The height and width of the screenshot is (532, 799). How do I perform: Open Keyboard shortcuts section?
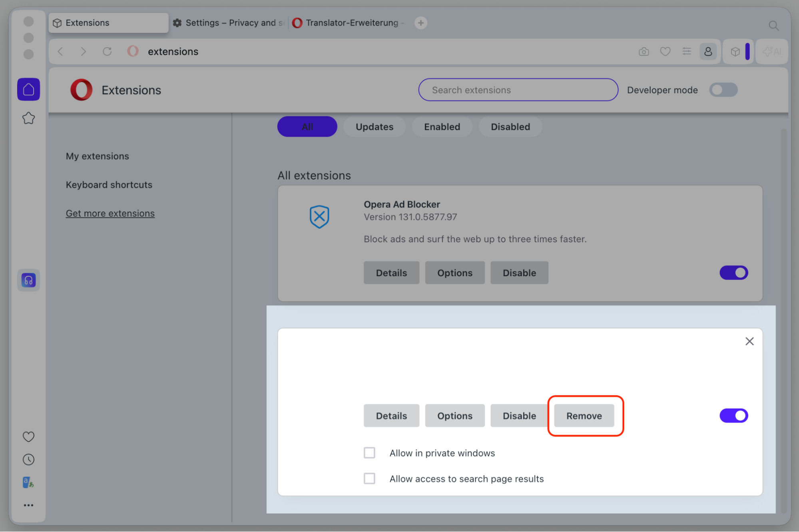109,185
